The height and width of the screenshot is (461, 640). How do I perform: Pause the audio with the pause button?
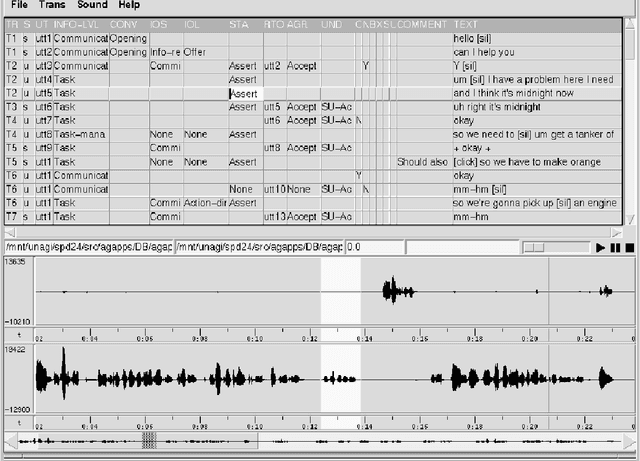click(615, 247)
